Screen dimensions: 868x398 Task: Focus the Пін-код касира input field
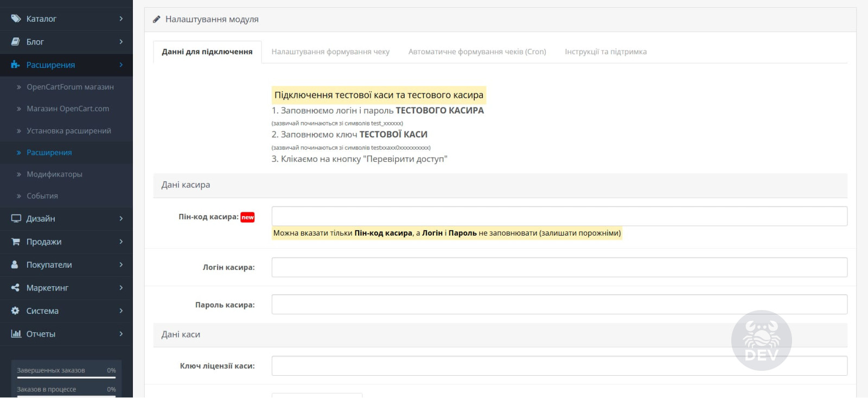pyautogui.click(x=559, y=216)
